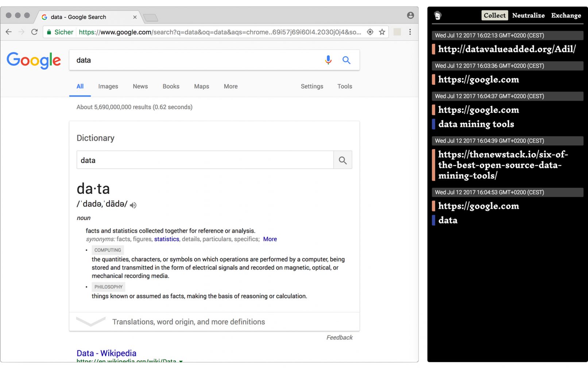Reload the page using the refresh icon
The image size is (588, 368).
(34, 32)
